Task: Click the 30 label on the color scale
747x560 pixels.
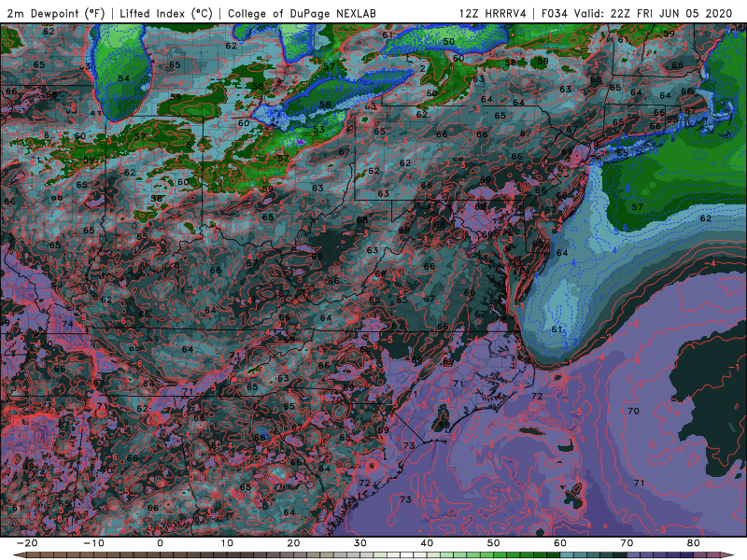Action: pos(360,543)
